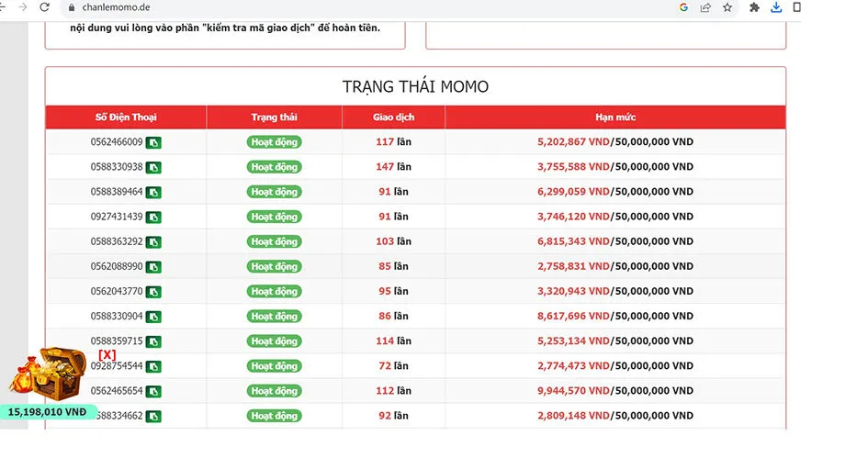Click the 117 lần transaction count
868x458 pixels.
[394, 142]
